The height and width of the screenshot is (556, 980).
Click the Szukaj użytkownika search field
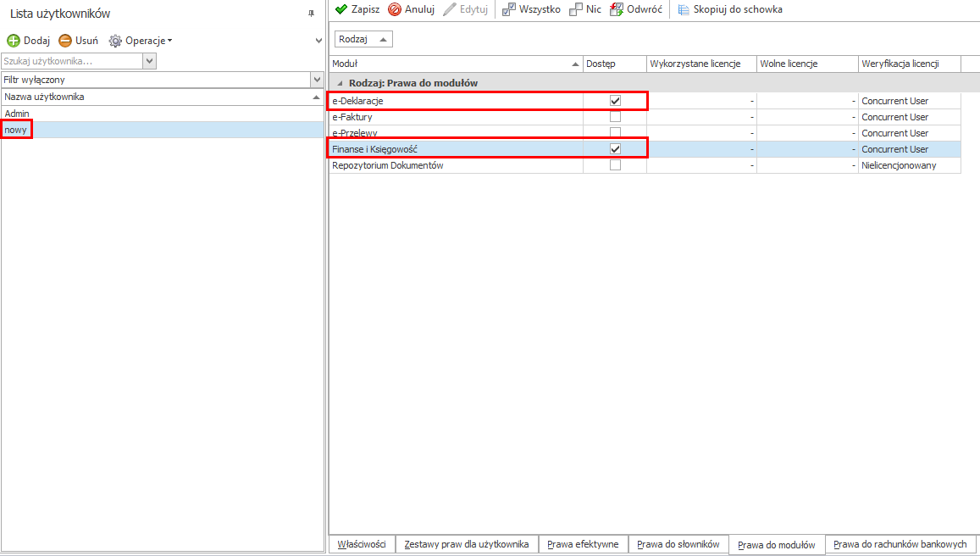[72, 61]
